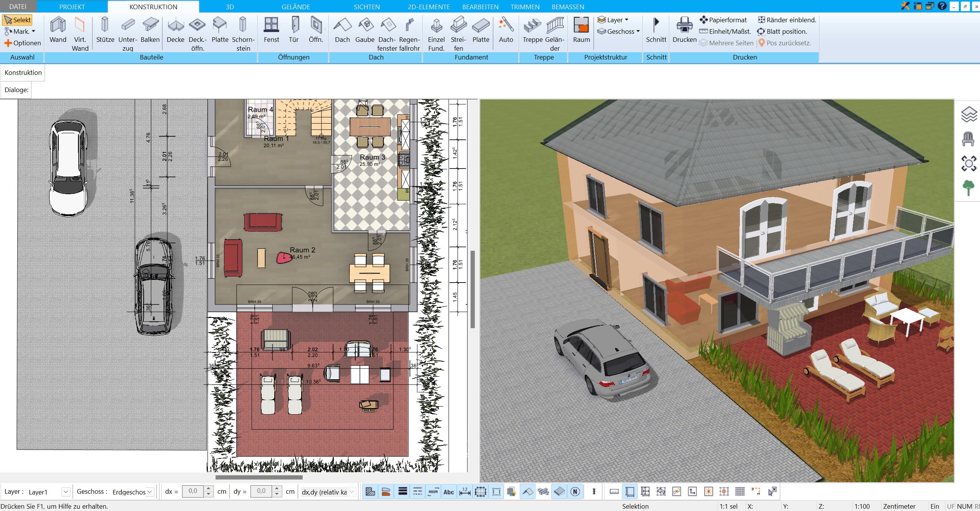Toggle dimension 1,2 visibility button

point(465,491)
